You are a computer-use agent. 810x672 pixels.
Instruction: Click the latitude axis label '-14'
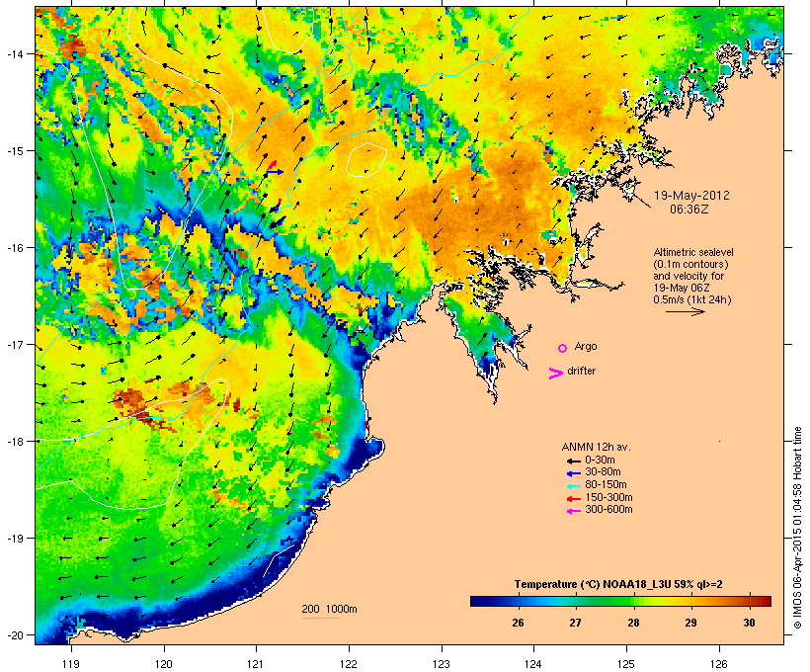(15, 53)
